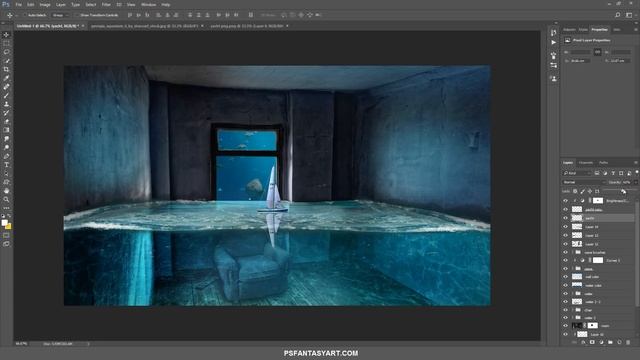Select the Rectangular Marquee tool
The height and width of the screenshot is (360, 640).
[x=6, y=43]
